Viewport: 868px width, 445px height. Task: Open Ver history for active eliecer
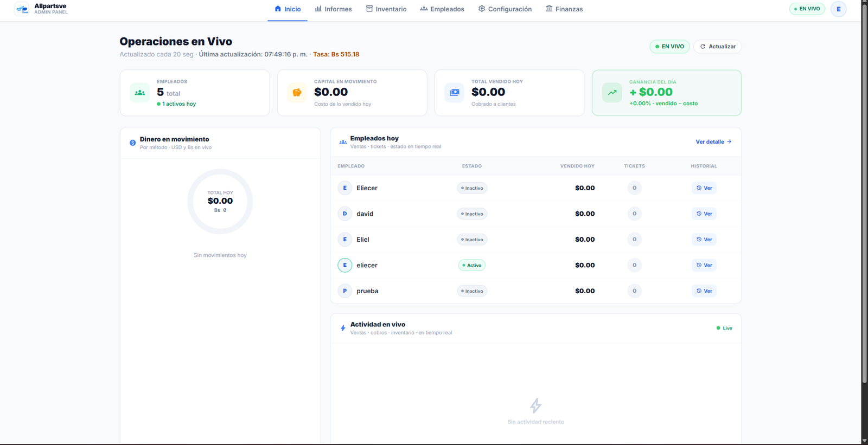pyautogui.click(x=704, y=265)
